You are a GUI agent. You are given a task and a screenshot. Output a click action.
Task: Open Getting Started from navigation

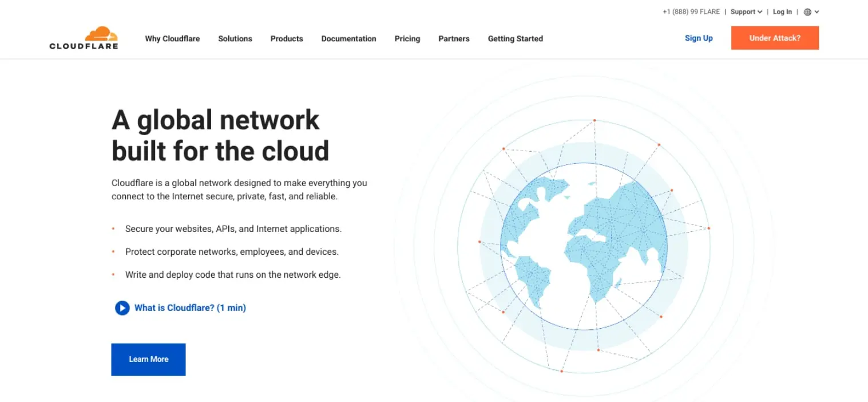coord(515,39)
